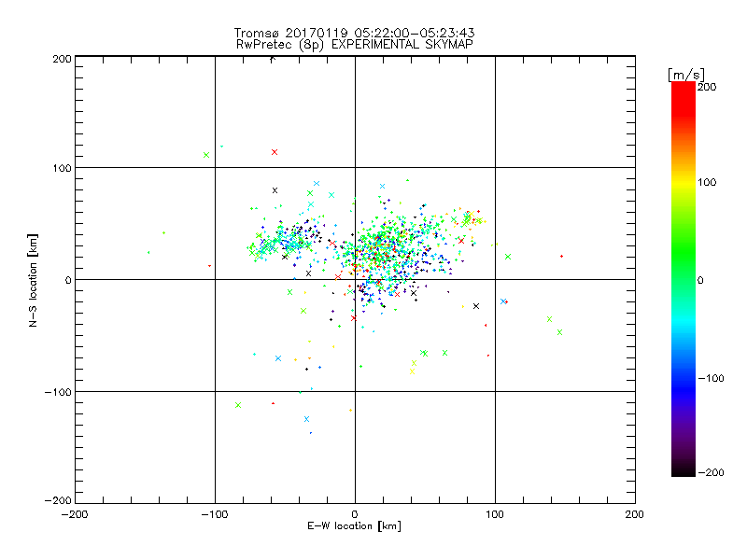Pick the colorbar scale value "0"
This screenshot has height=560, width=747.
click(700, 281)
